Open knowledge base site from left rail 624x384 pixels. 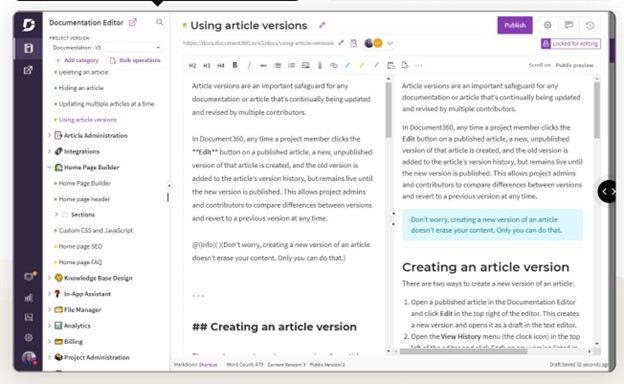pos(28,70)
